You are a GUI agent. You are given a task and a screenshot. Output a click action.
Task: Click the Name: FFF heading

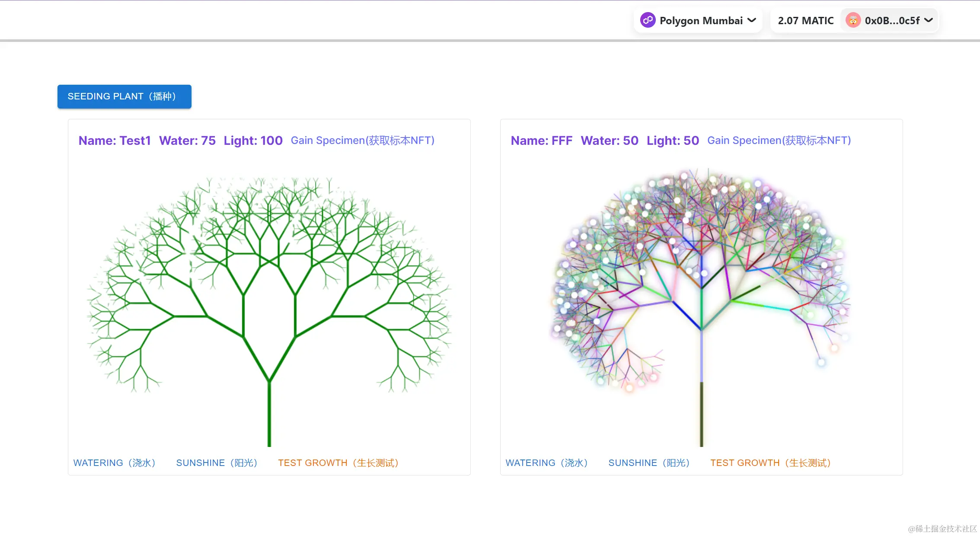click(x=541, y=140)
